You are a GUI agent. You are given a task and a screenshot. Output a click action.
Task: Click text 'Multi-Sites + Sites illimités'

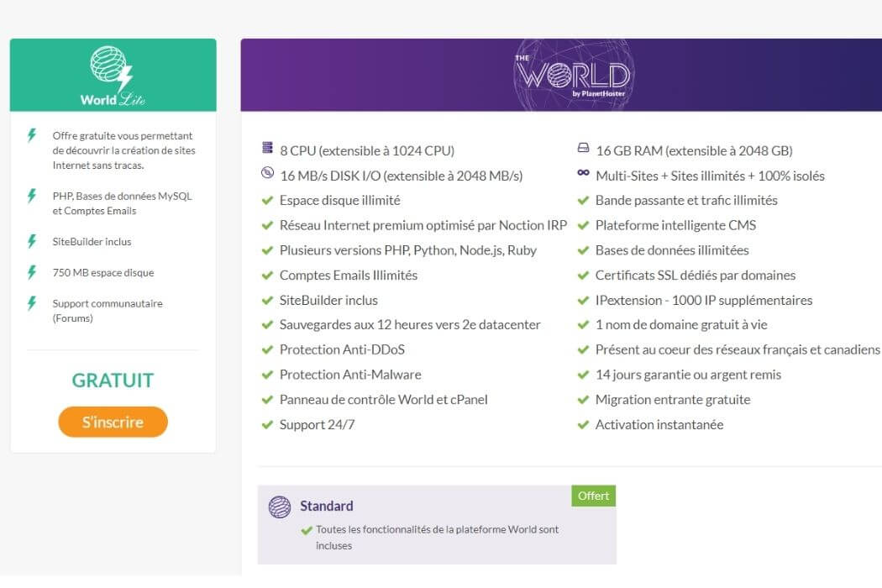coord(670,176)
